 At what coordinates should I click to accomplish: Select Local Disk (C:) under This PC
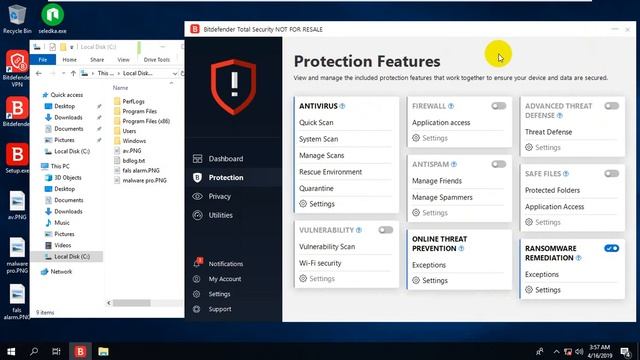tap(67, 256)
